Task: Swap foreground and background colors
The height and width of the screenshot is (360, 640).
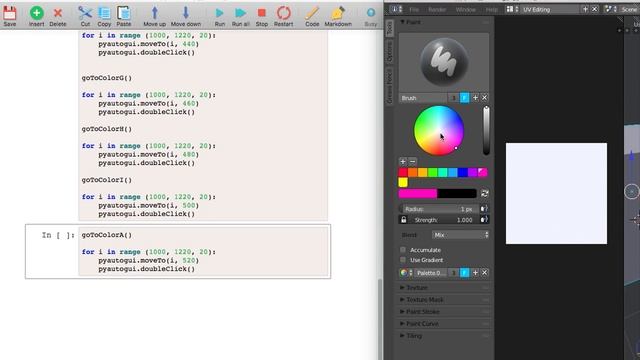Action: 484,193
